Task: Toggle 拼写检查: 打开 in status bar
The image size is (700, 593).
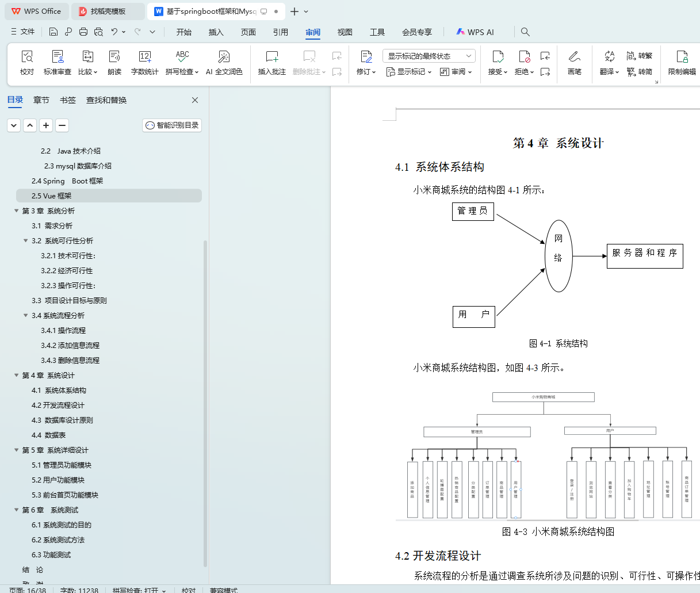Action: 139,590
